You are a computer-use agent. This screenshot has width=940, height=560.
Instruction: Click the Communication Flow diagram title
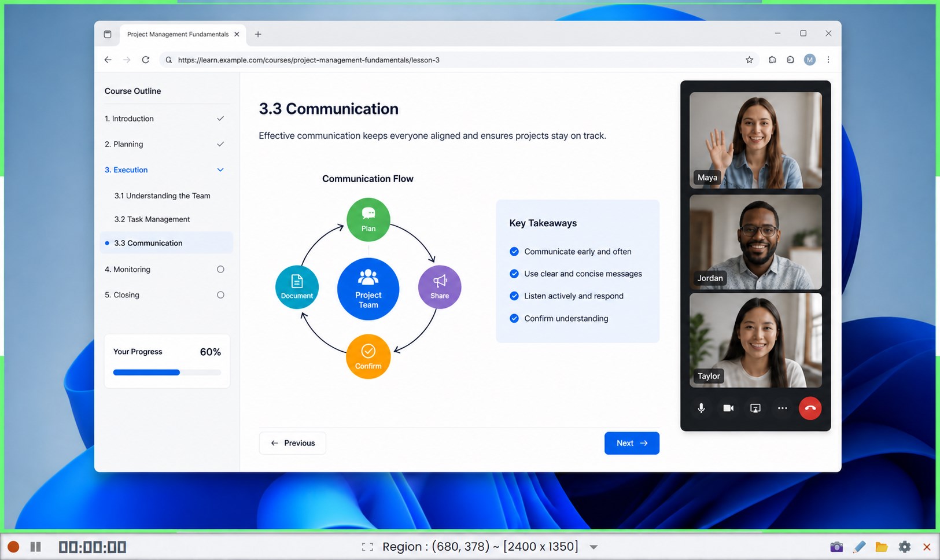tap(368, 179)
